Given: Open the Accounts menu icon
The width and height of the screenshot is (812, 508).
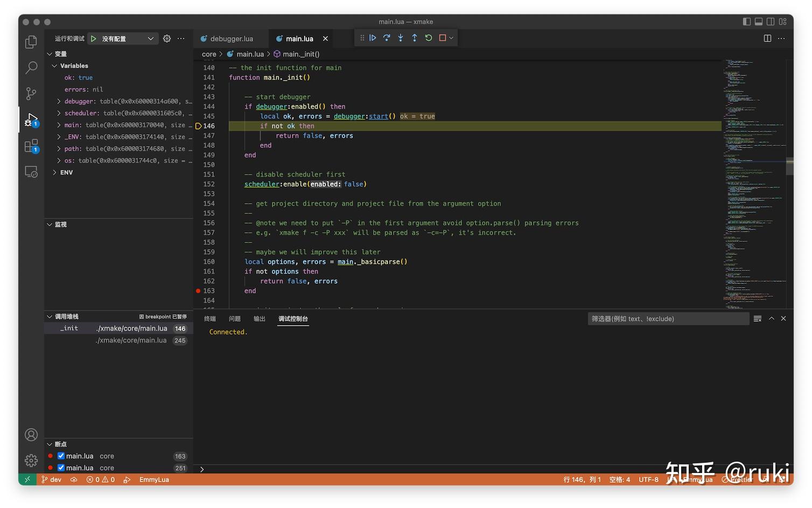Looking at the screenshot, I should 31,435.
